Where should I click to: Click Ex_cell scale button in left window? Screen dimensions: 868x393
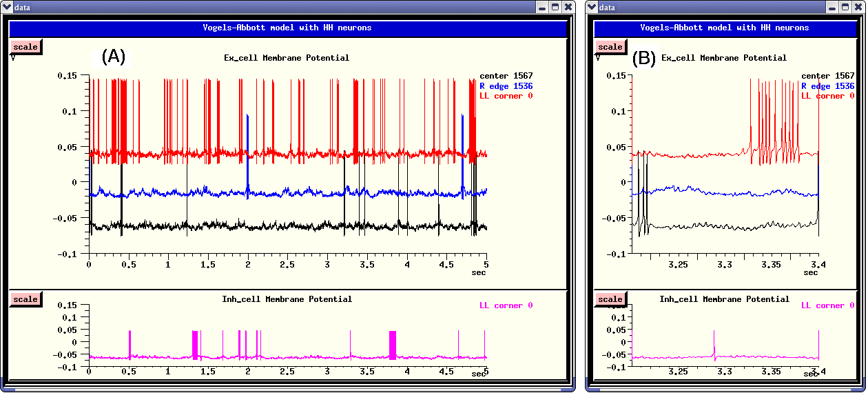25,47
